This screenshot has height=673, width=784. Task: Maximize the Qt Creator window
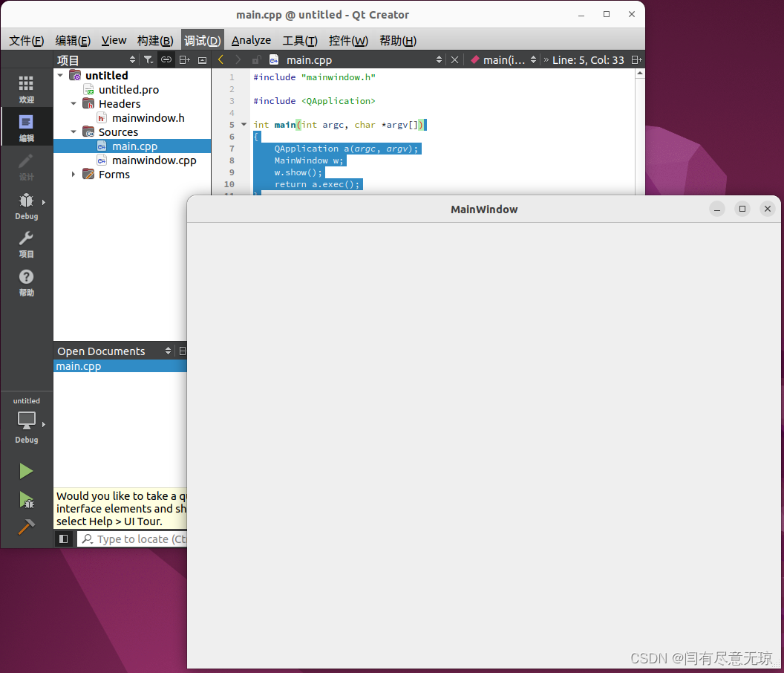tap(607, 15)
